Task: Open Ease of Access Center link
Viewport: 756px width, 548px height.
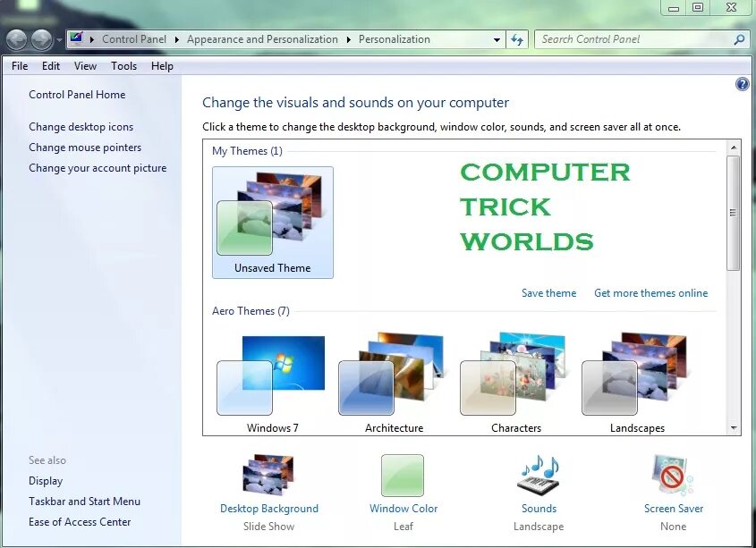Action: 80,522
